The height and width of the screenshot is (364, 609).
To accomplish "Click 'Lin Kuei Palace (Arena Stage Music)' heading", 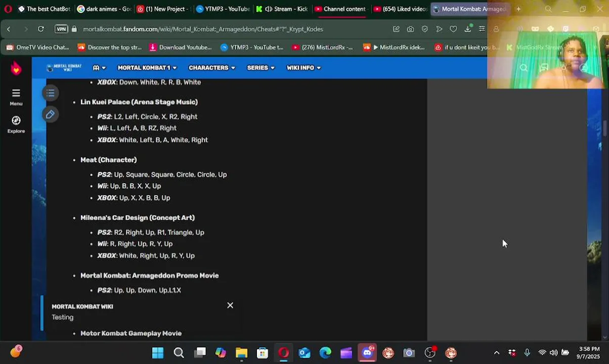I will click(139, 102).
